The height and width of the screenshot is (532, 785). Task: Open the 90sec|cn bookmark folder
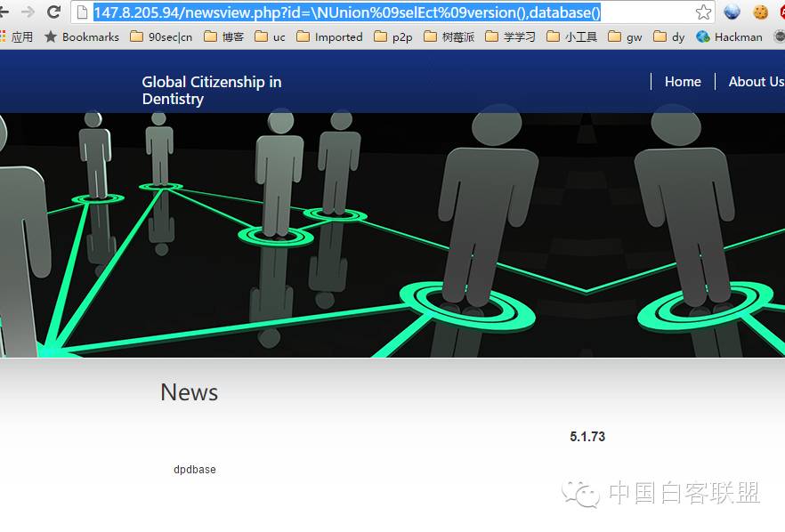click(161, 36)
